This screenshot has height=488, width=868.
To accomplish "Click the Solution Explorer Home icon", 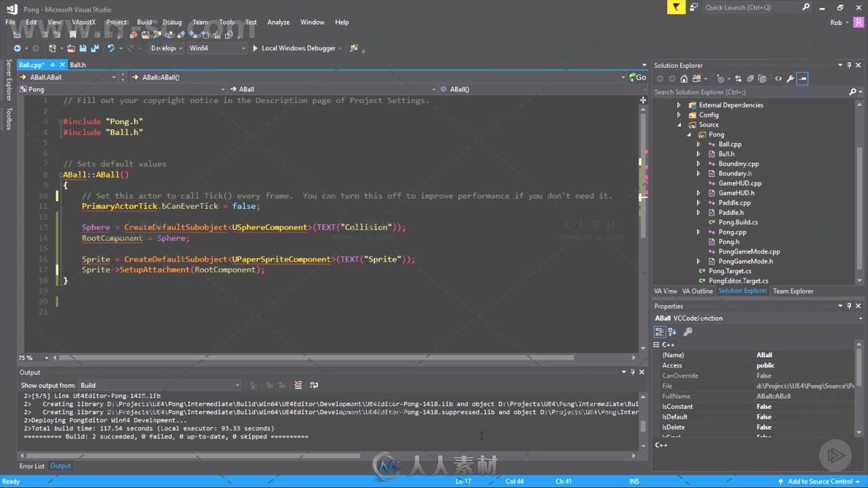I will tap(684, 79).
